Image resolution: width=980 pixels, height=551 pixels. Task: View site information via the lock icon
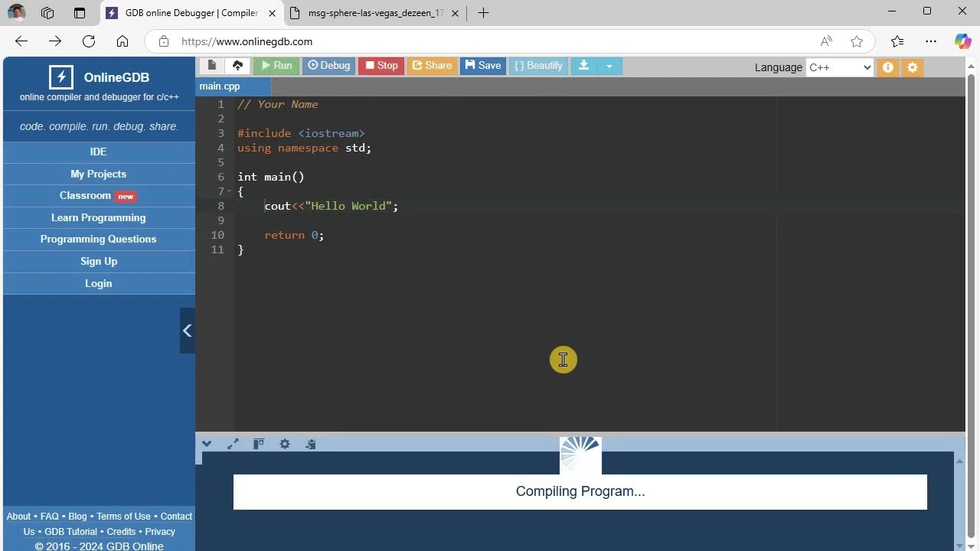pos(163,41)
